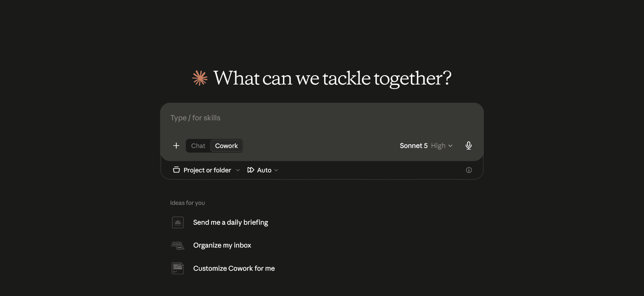Click the info circle icon

click(x=469, y=170)
